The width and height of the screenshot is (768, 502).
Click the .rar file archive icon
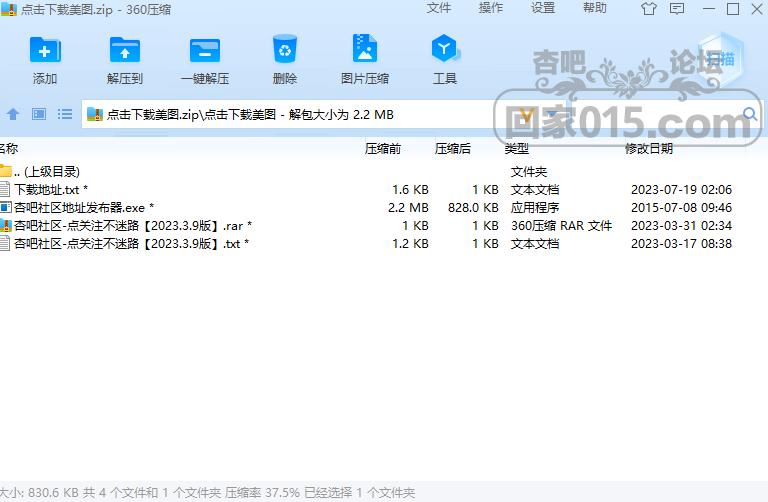pos(5,225)
